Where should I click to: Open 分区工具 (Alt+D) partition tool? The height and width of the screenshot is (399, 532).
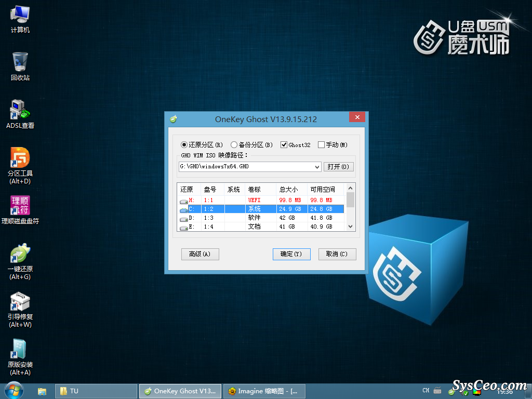pos(20,166)
